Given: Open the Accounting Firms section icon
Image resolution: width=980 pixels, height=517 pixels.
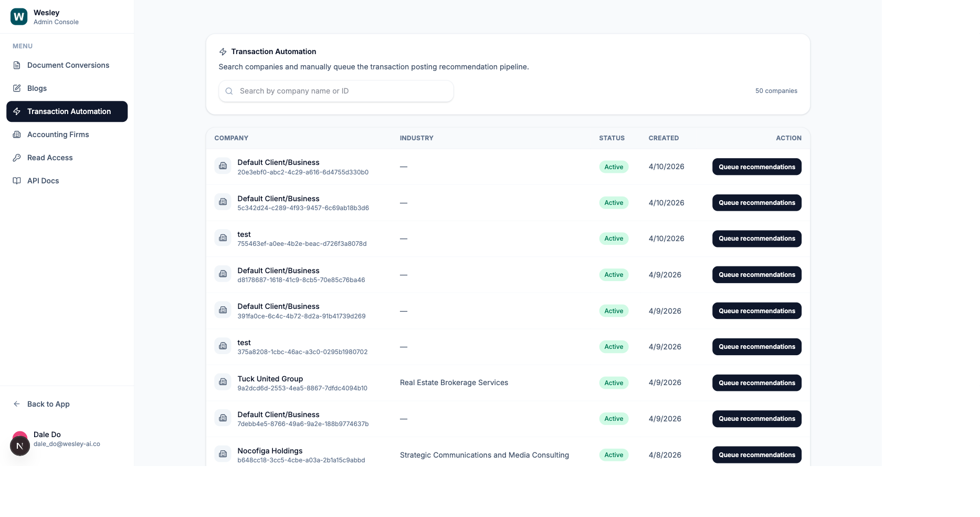Looking at the screenshot, I should pos(17,135).
